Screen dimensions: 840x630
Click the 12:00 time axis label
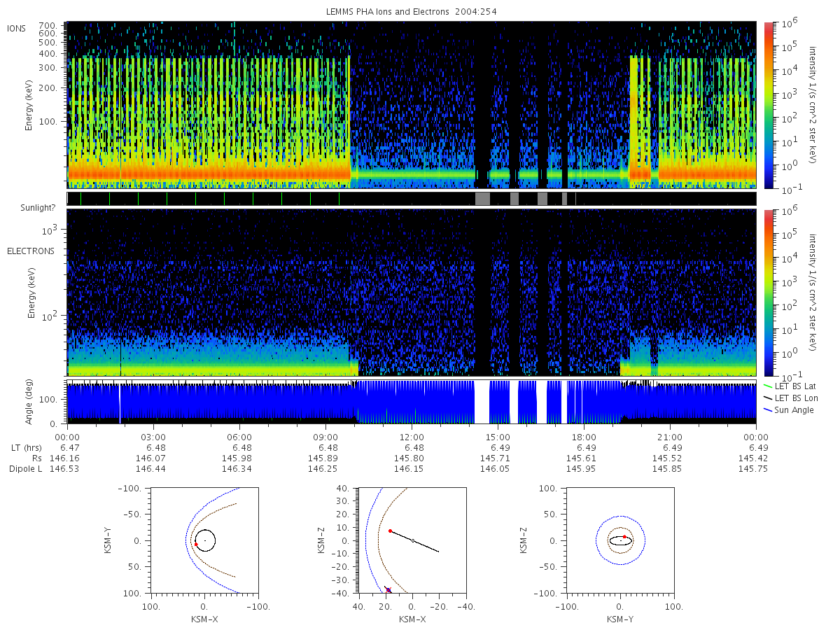(x=412, y=437)
